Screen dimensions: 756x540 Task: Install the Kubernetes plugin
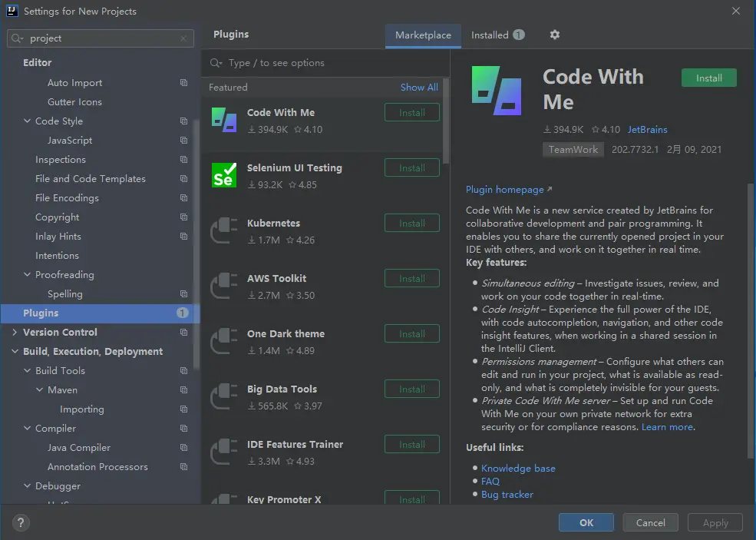coord(411,223)
